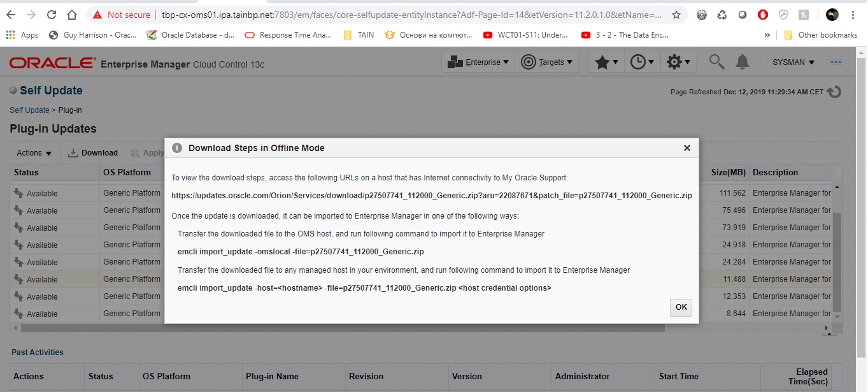868x392 pixels.
Task: Expand the Enterprise menu
Action: [x=478, y=62]
